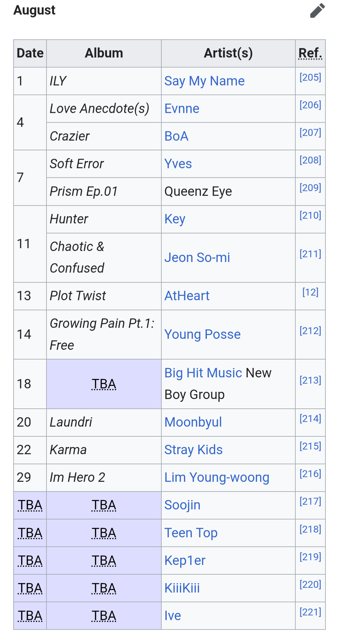
Task: Follow the Kep1er link
Action: 185,561
